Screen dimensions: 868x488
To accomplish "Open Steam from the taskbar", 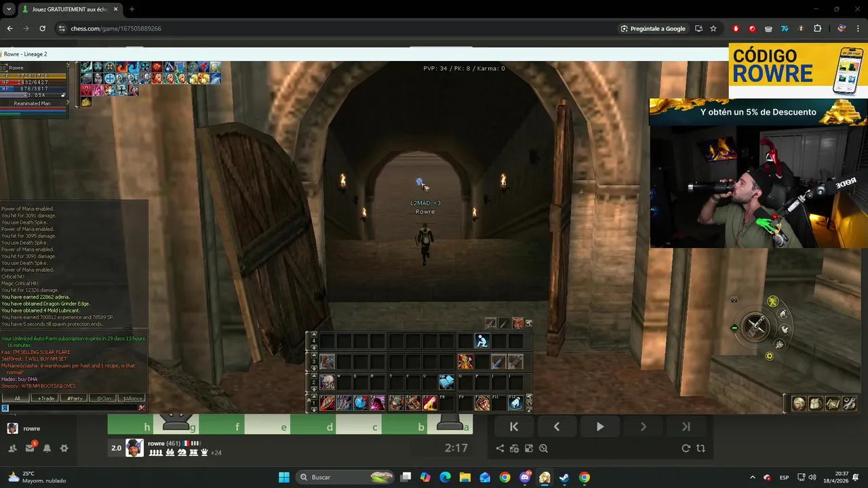I will [x=564, y=477].
